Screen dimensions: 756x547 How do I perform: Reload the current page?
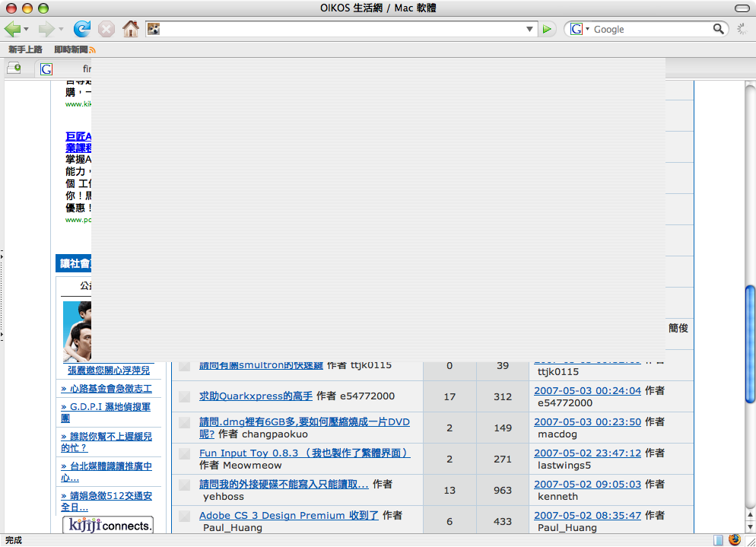click(x=81, y=29)
